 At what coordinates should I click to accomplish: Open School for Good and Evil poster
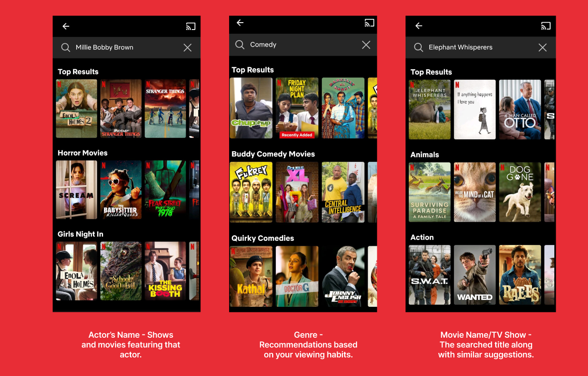[x=121, y=271]
